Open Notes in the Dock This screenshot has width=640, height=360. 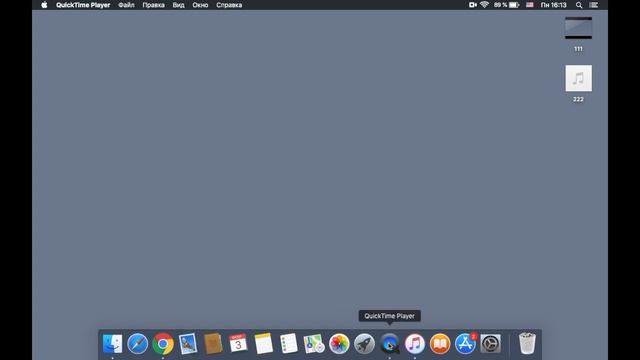[264, 344]
